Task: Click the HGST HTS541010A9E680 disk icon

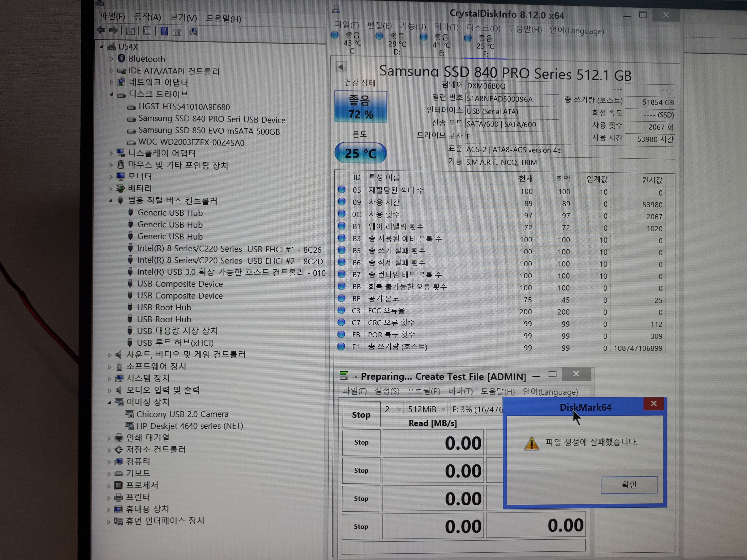Action: 131,108
